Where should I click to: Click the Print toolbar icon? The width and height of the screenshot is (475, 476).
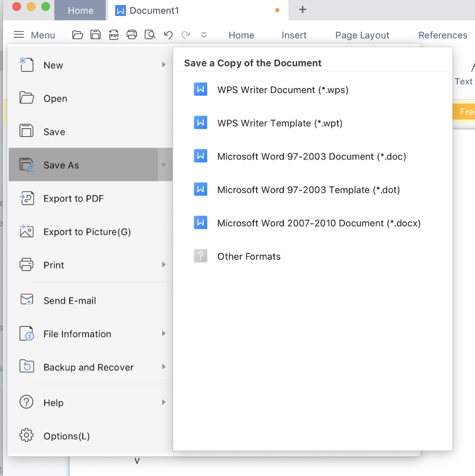[x=132, y=35]
